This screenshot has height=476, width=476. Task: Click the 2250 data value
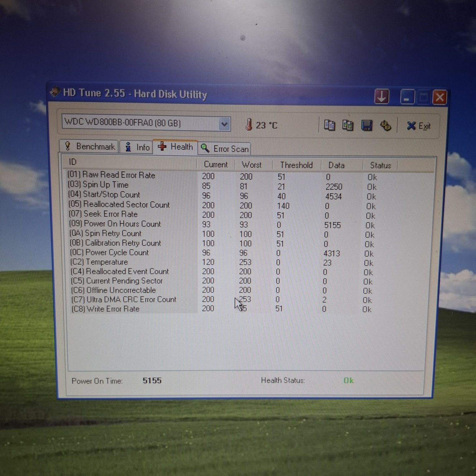click(x=334, y=187)
